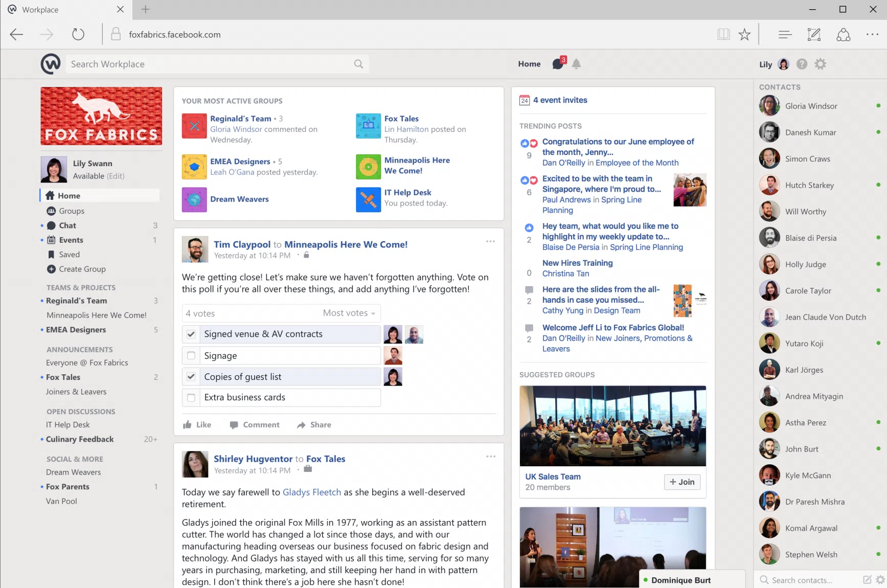Open the notifications bell icon
Screen dimensions: 887x588
coord(576,64)
